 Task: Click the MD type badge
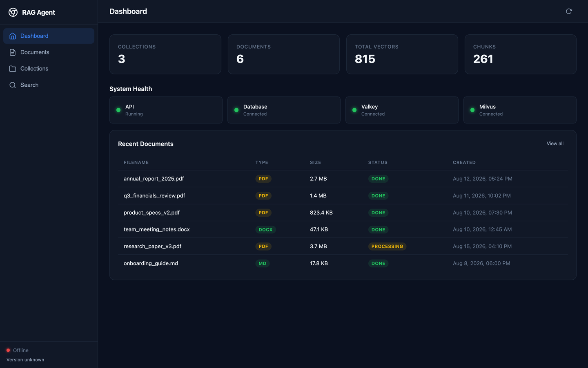pos(262,264)
